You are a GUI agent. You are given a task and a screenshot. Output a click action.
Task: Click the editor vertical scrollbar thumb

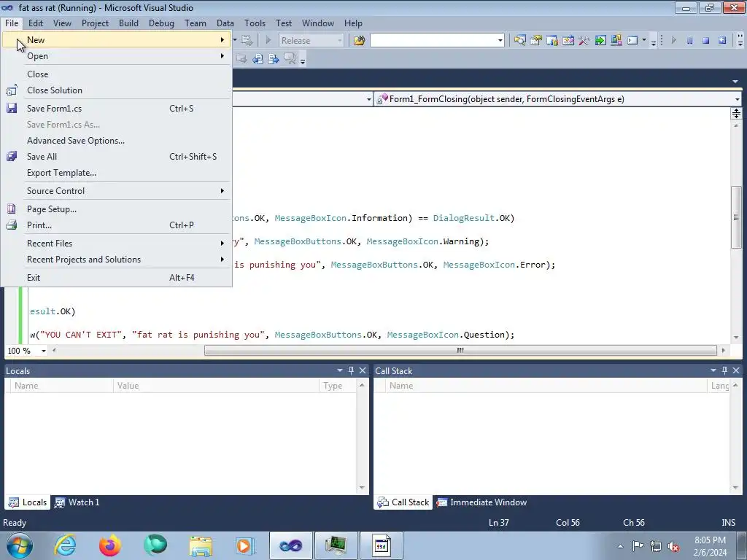(x=736, y=217)
